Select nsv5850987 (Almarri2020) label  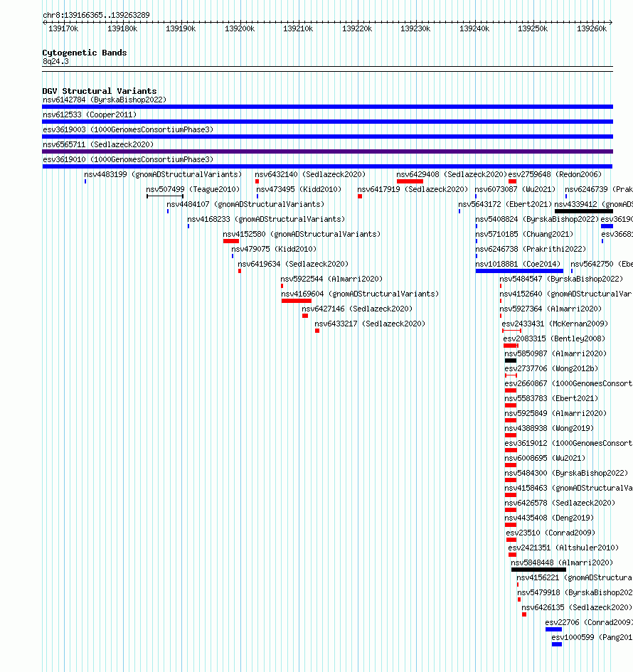(556, 354)
